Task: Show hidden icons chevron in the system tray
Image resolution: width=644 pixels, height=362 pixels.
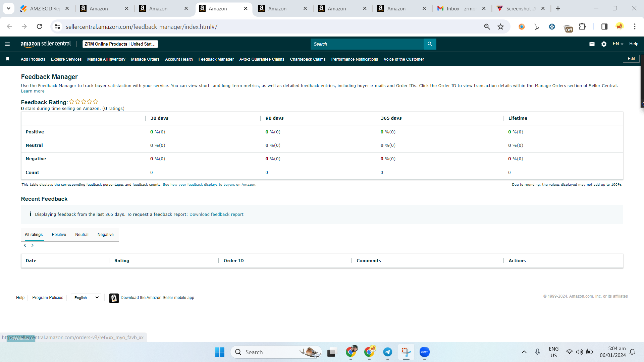Action: (x=524, y=352)
